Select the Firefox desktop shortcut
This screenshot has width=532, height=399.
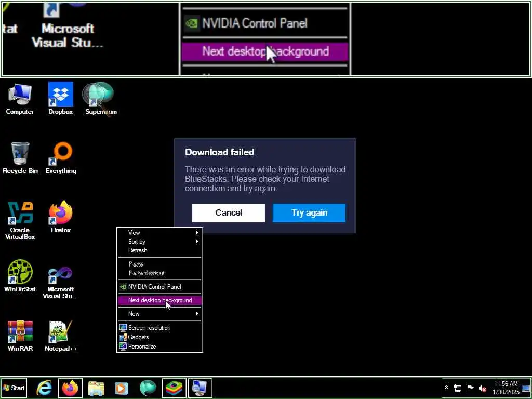tap(61, 217)
